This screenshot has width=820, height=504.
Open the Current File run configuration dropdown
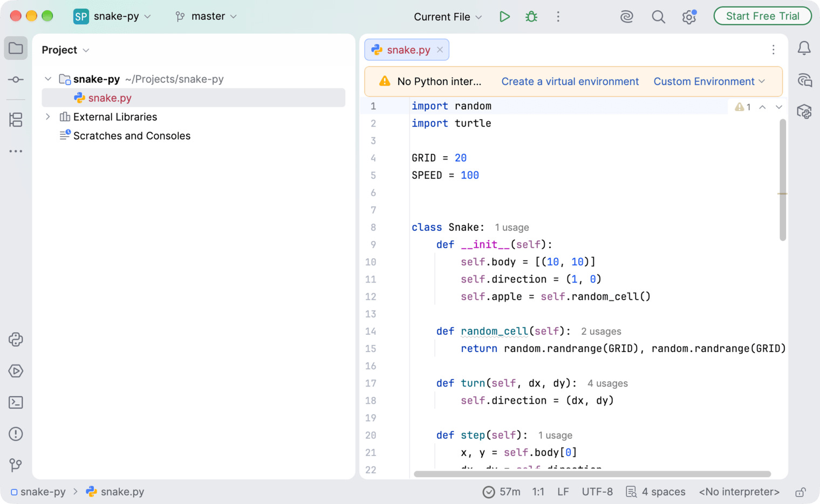click(448, 17)
